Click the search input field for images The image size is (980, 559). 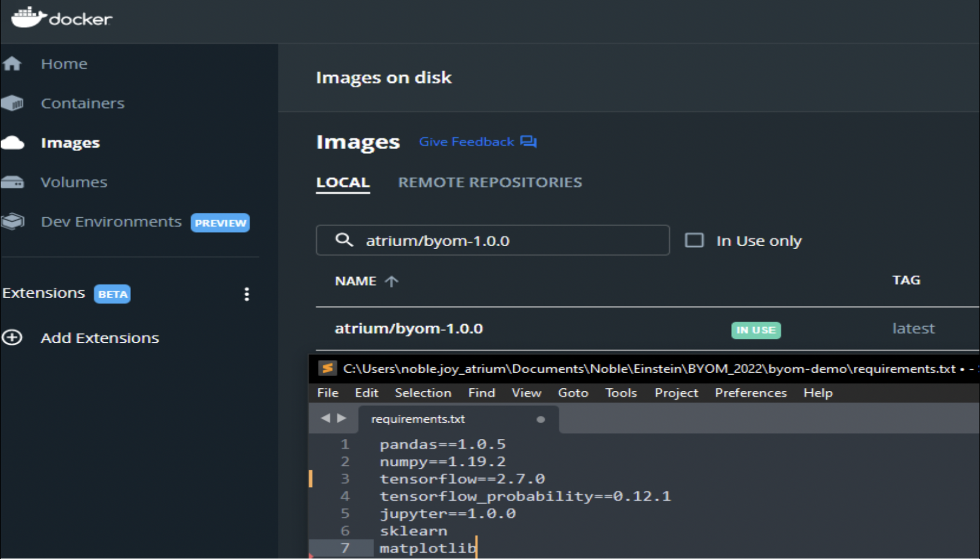493,241
